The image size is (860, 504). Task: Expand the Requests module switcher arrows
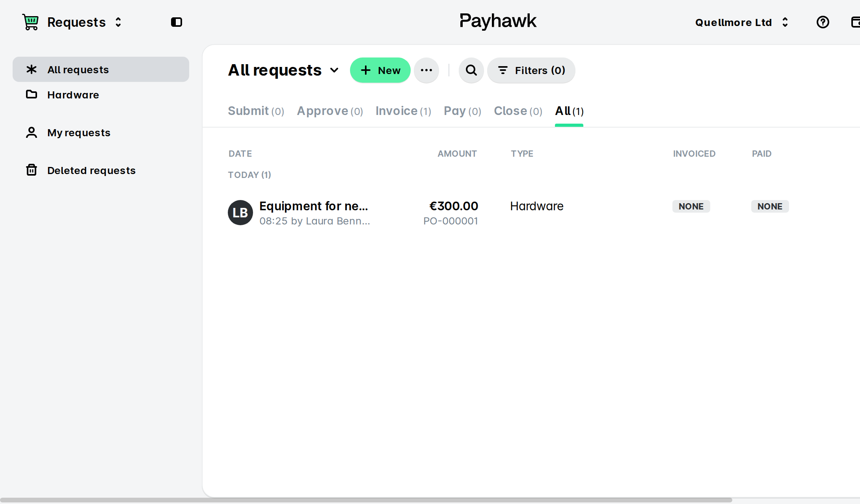(x=118, y=22)
